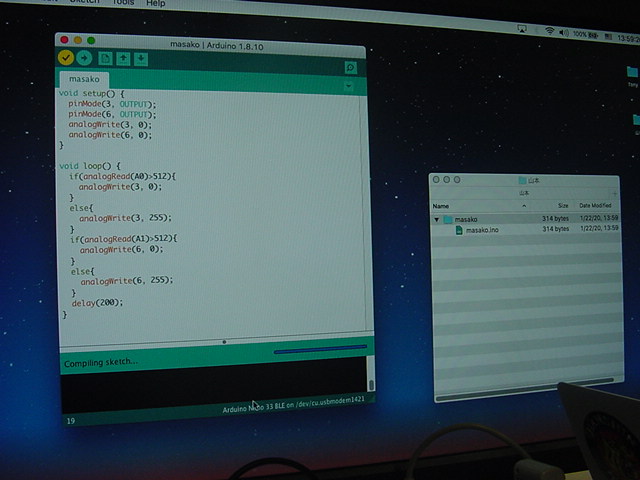
Task: Sort Finder list by Size column
Action: [x=563, y=206]
